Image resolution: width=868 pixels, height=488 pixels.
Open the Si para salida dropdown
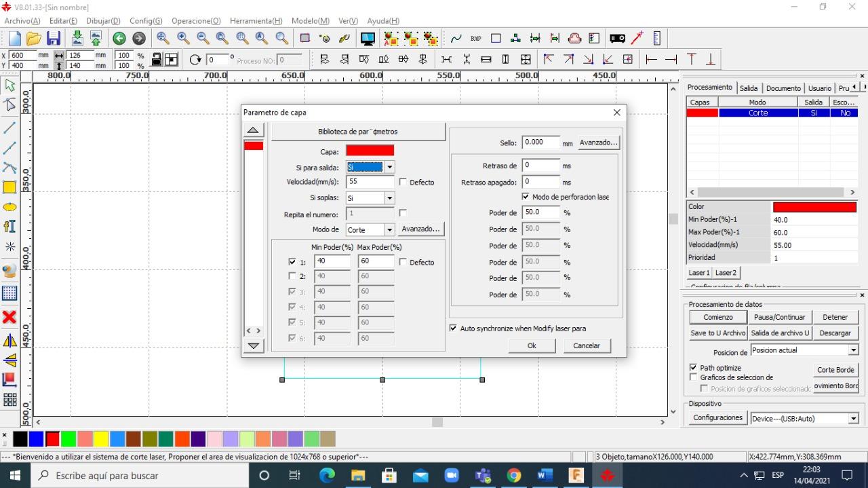click(389, 167)
